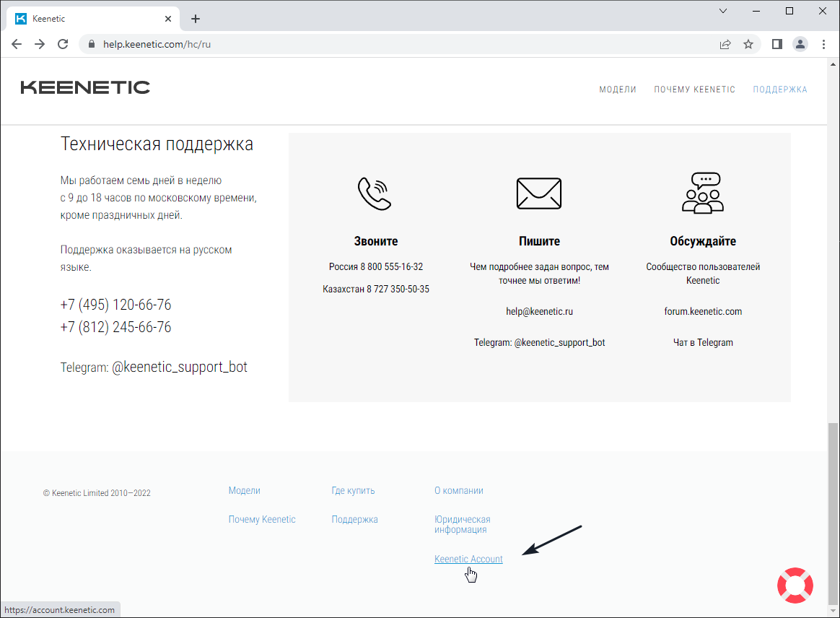Click the vertical scrollbar thumb

click(833, 513)
